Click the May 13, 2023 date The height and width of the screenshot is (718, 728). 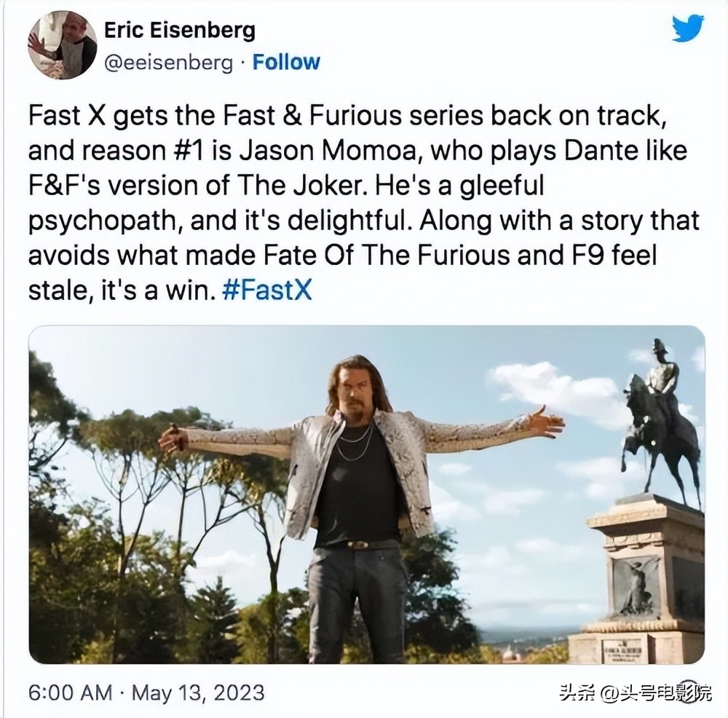tap(198, 692)
